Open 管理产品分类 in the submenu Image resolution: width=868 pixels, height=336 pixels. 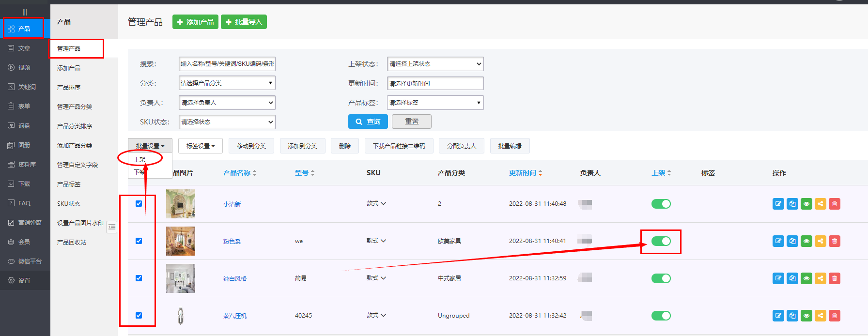pos(75,107)
